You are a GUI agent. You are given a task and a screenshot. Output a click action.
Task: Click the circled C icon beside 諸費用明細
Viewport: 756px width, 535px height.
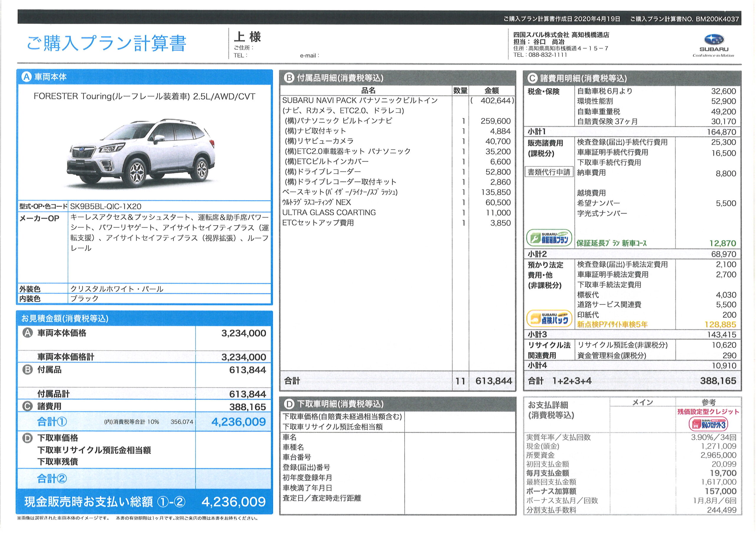[x=532, y=78]
